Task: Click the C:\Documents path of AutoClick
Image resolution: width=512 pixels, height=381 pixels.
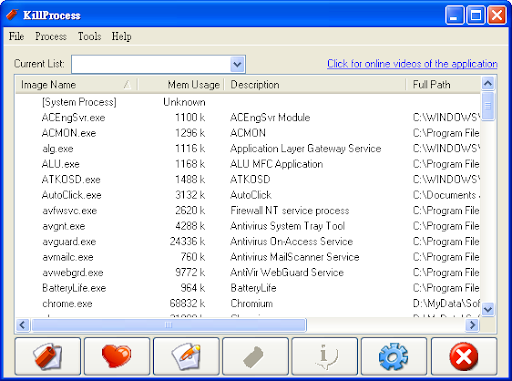Action: pyautogui.click(x=446, y=195)
